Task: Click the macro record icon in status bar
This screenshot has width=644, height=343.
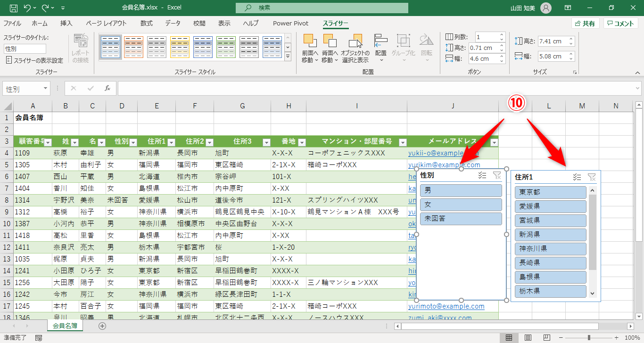Action: pos(39,338)
